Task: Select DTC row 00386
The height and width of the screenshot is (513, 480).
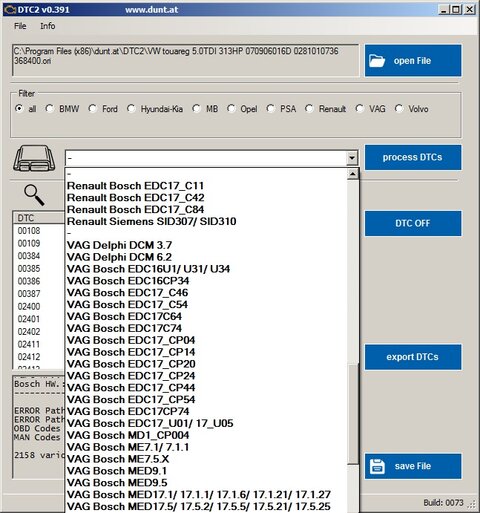Action: [29, 281]
